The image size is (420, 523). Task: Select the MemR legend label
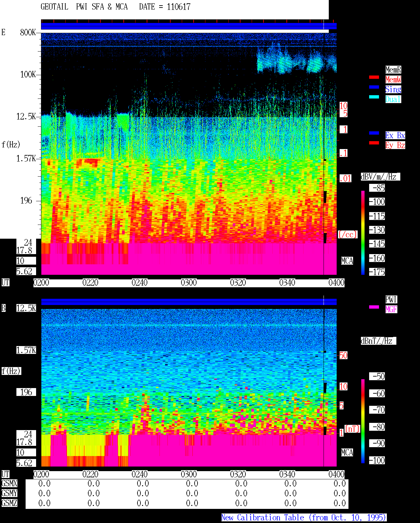(393, 70)
